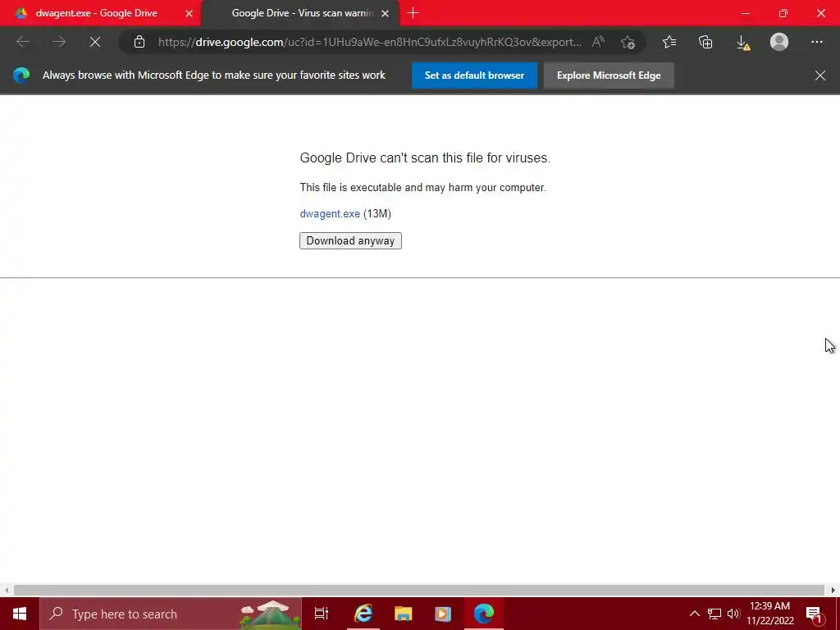Click the Edge logo in banner
Screen dimensions: 840x630
[21, 75]
